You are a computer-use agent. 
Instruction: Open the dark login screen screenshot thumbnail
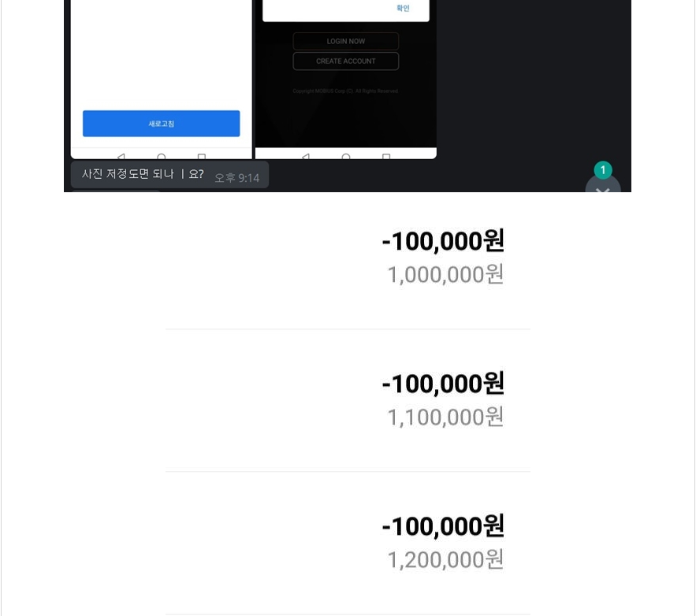tap(346, 79)
